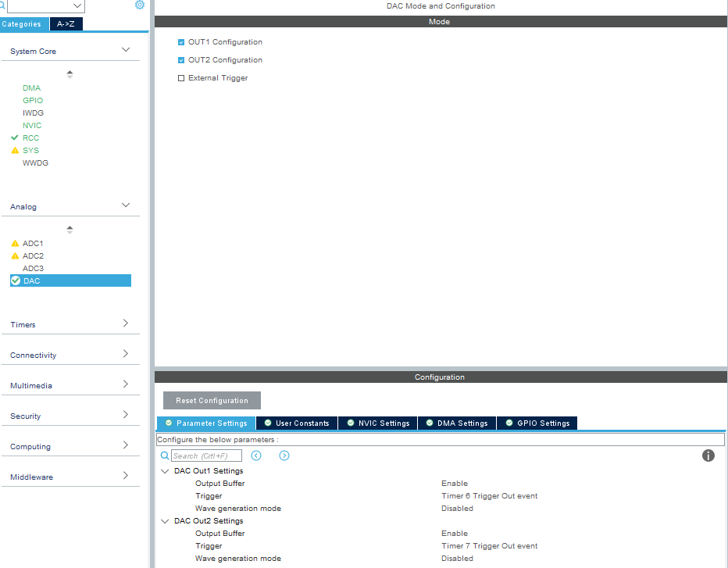The width and height of the screenshot is (728, 568).
Task: Open the GPIO Settings tab
Action: (x=537, y=423)
